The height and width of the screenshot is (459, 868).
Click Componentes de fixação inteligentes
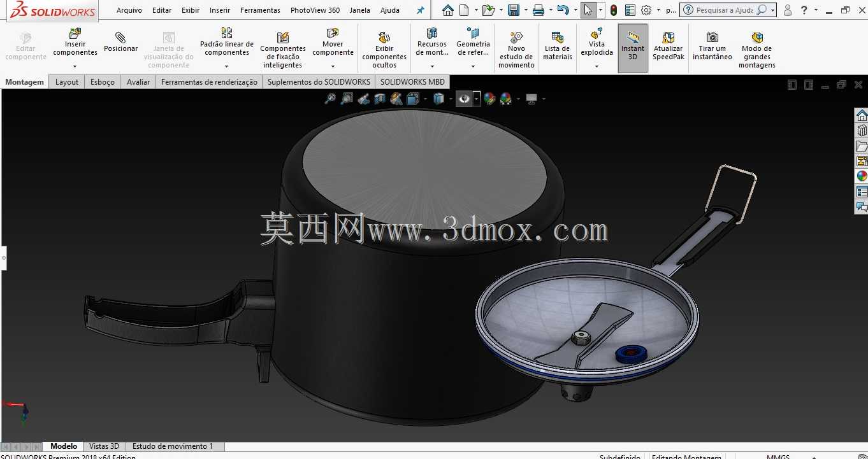(x=283, y=50)
